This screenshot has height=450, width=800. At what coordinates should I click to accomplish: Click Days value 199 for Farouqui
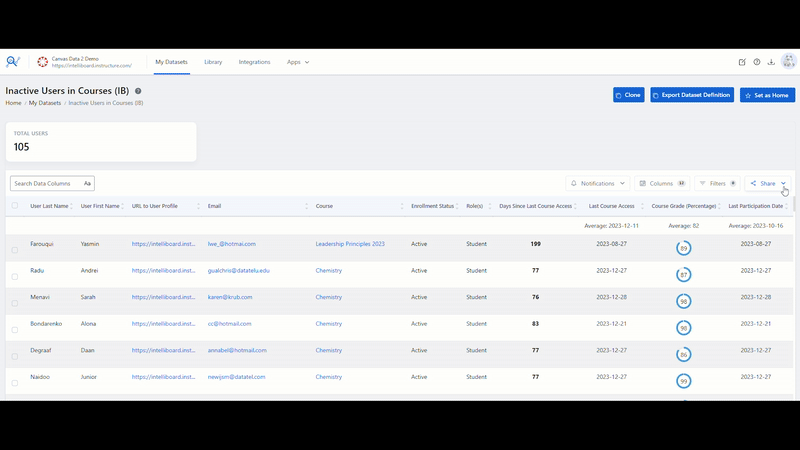[535, 244]
